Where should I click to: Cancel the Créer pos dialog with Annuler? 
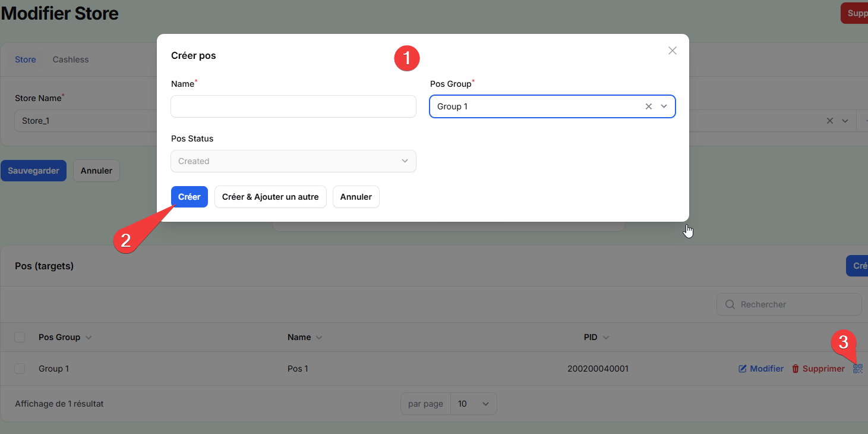356,197
